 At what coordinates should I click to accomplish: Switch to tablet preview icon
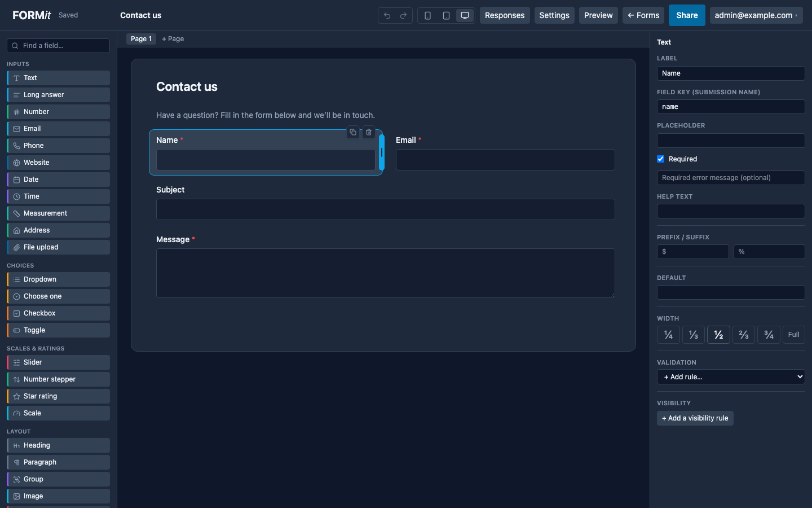[446, 15]
